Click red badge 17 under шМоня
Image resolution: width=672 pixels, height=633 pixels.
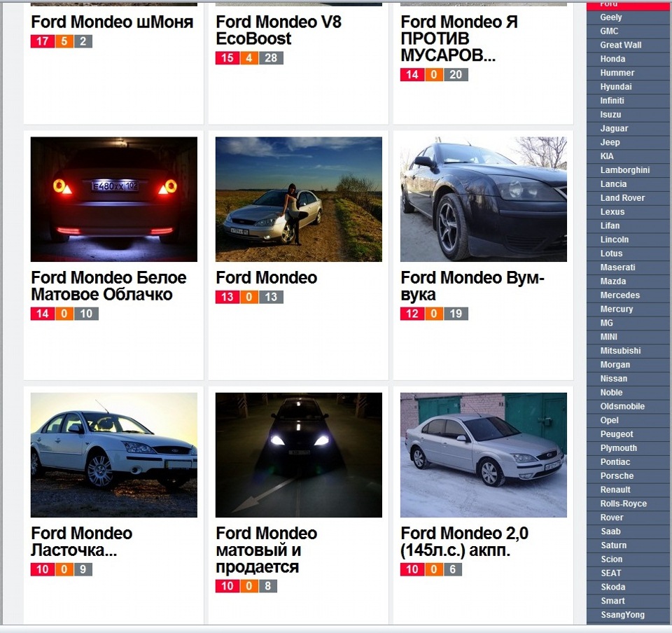43,41
